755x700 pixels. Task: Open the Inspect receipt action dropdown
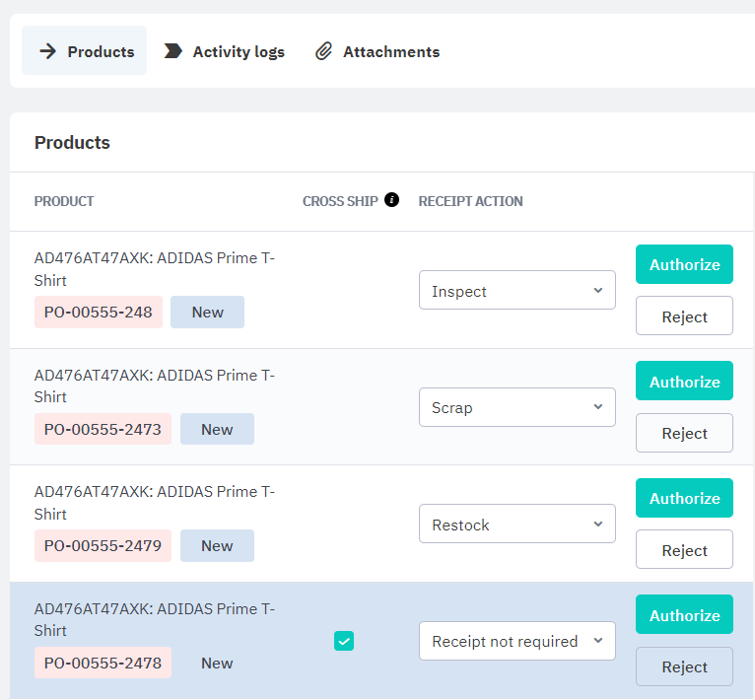pos(516,291)
